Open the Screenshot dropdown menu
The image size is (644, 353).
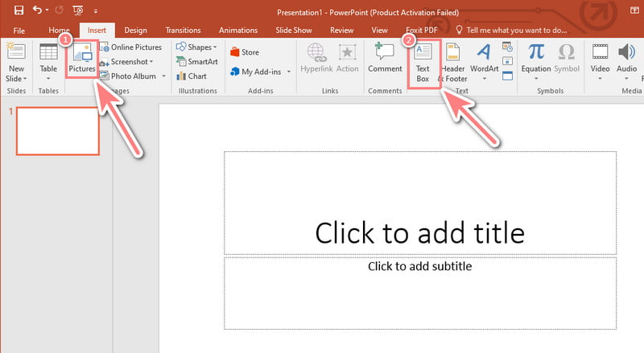click(132, 62)
